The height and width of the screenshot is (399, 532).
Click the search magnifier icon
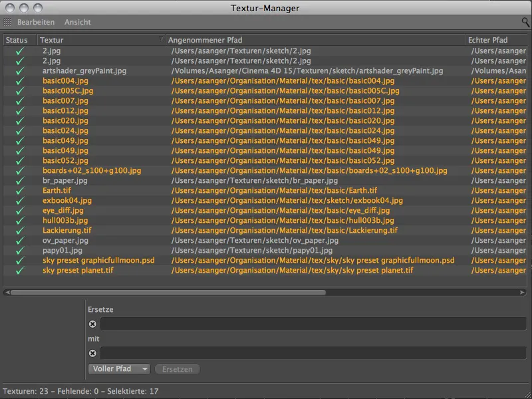pyautogui.click(x=525, y=23)
